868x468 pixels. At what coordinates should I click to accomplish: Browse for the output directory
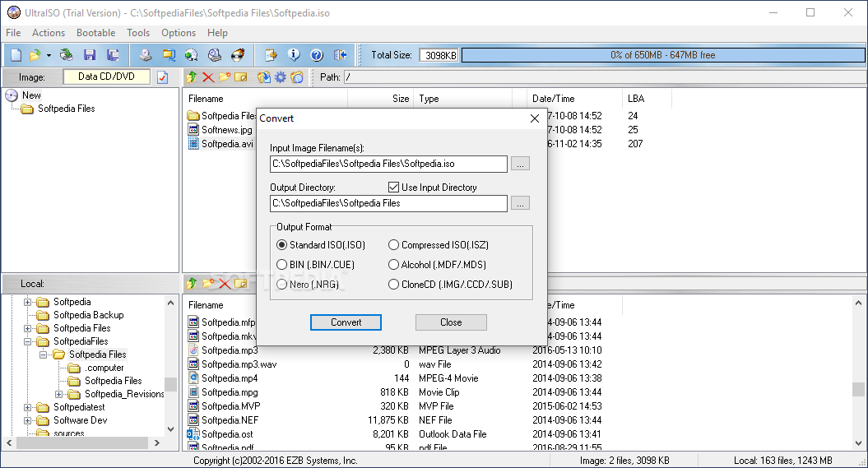(520, 203)
